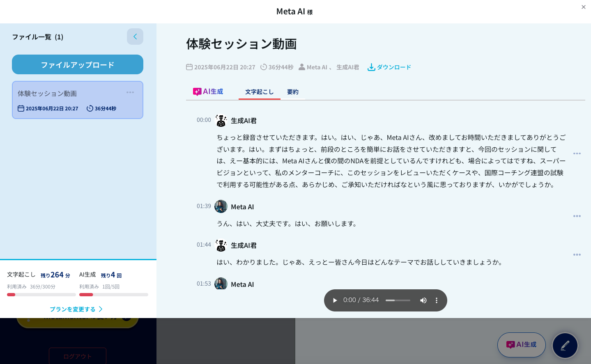Click the 残り264分 remaining minutes value
This screenshot has width=591, height=364.
click(55, 275)
